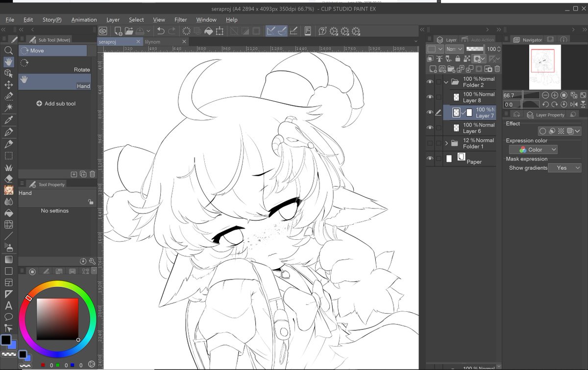Open the Edit menu
The height and width of the screenshot is (370, 588).
click(x=28, y=20)
